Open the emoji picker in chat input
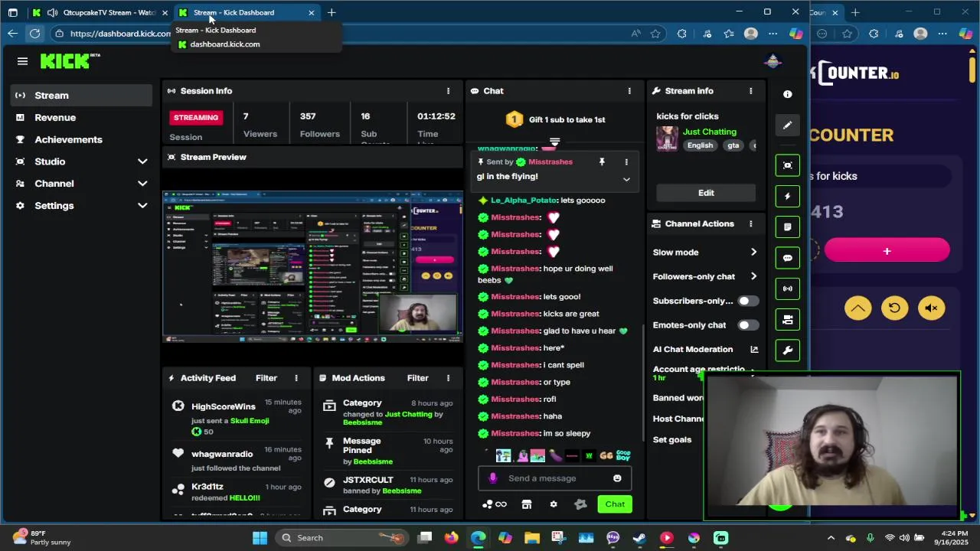980x551 pixels. (617, 478)
